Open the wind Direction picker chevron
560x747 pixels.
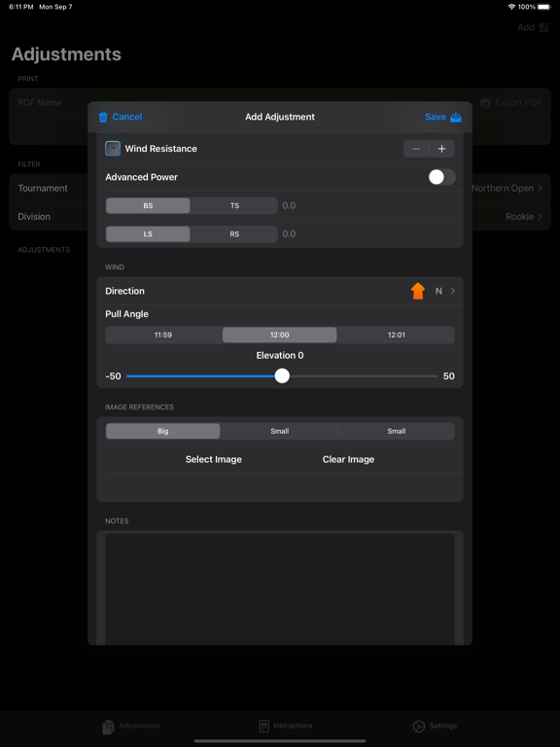[453, 291]
